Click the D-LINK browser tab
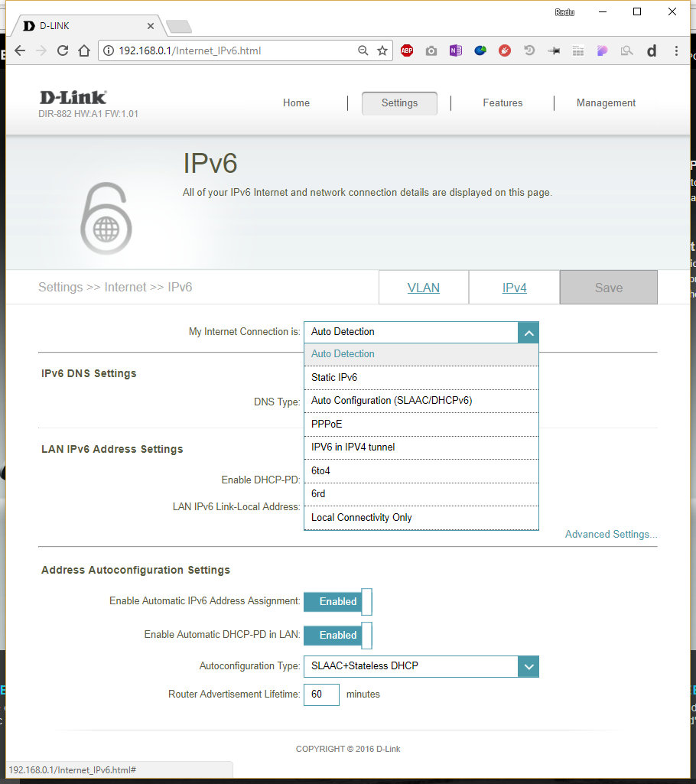696x784 pixels. tap(89, 26)
